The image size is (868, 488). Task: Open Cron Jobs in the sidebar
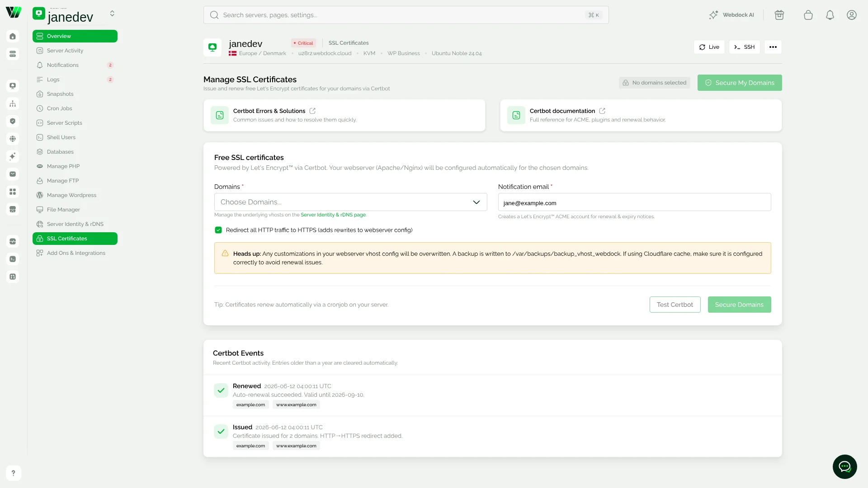click(x=75, y=108)
